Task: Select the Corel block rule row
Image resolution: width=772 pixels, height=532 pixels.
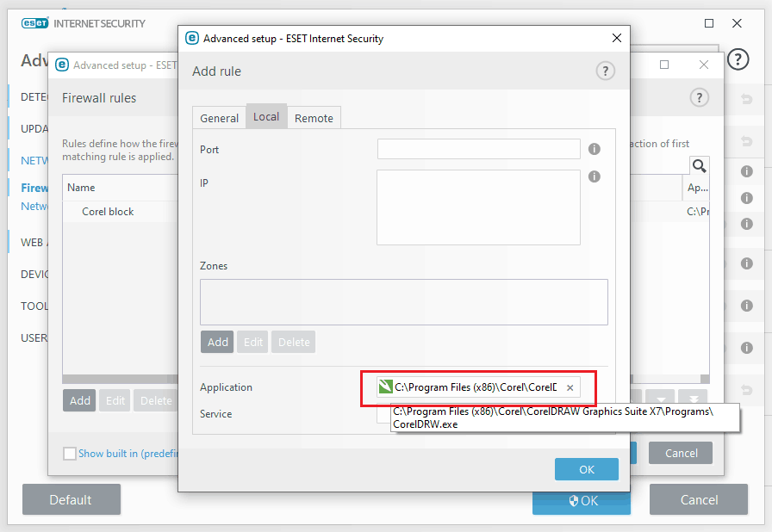Action: click(121, 212)
